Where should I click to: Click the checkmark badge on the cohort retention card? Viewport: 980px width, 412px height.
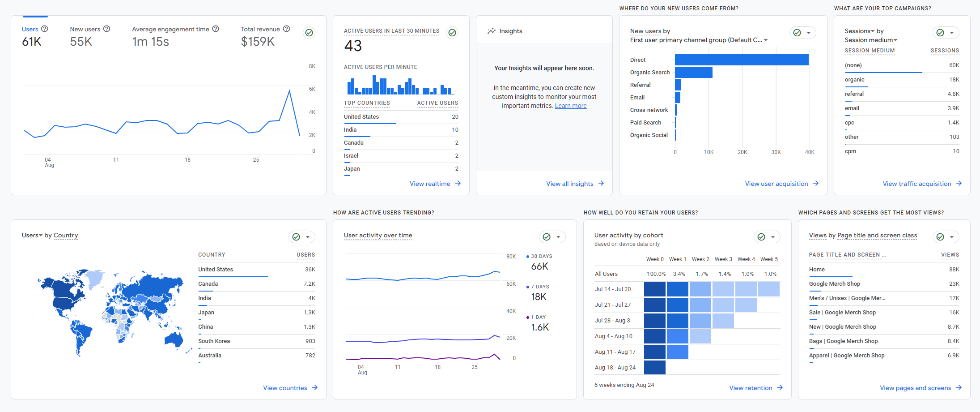click(x=762, y=236)
